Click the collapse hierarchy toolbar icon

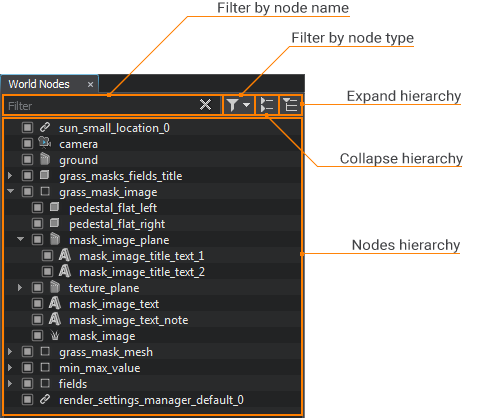tap(267, 105)
